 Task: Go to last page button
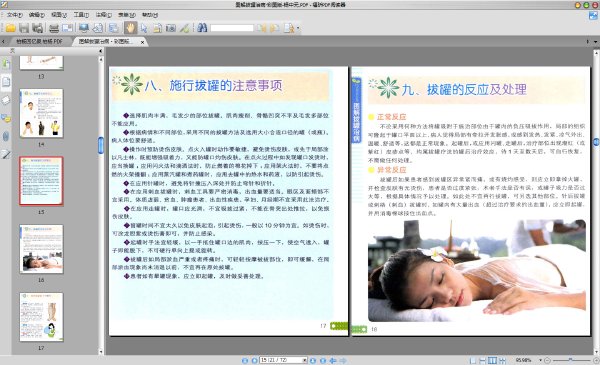point(323,360)
